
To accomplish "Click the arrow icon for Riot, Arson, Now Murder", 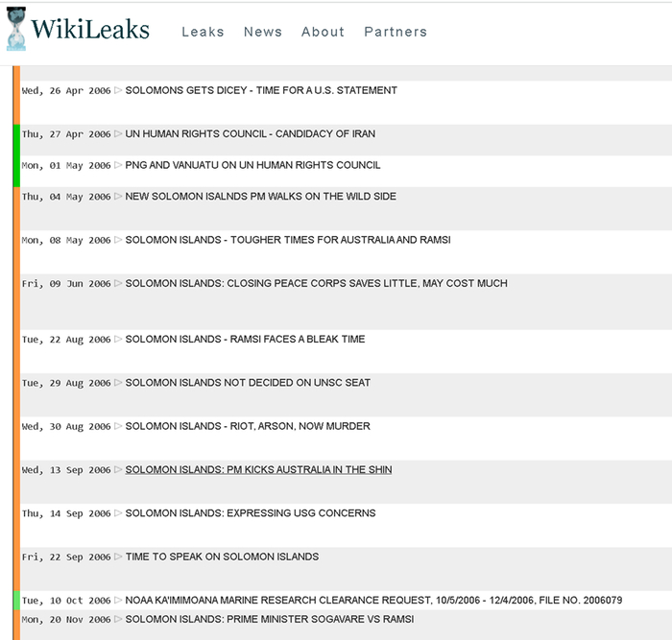I will click(x=119, y=427).
